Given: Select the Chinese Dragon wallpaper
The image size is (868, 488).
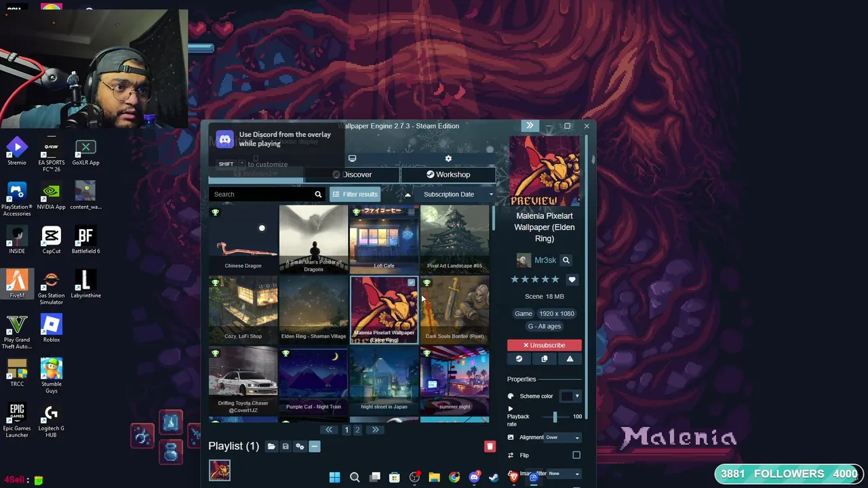Looking at the screenshot, I should (x=243, y=239).
